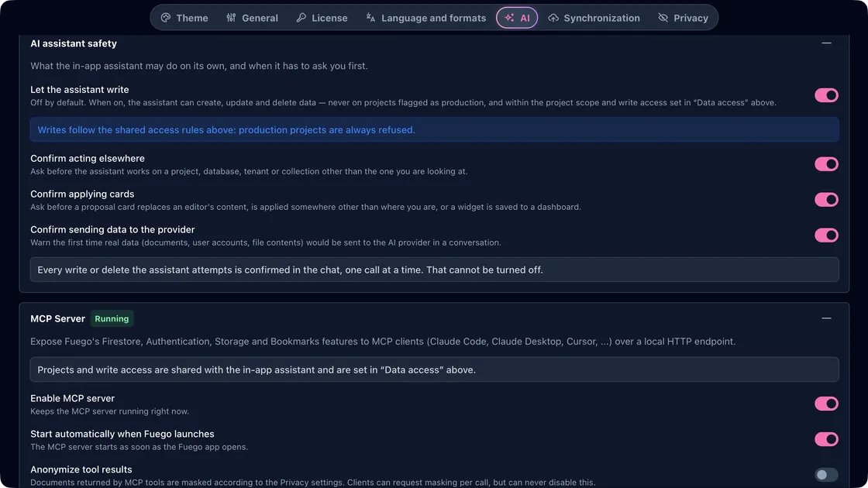
Task: Click the MCP Server heading
Action: pyautogui.click(x=57, y=318)
